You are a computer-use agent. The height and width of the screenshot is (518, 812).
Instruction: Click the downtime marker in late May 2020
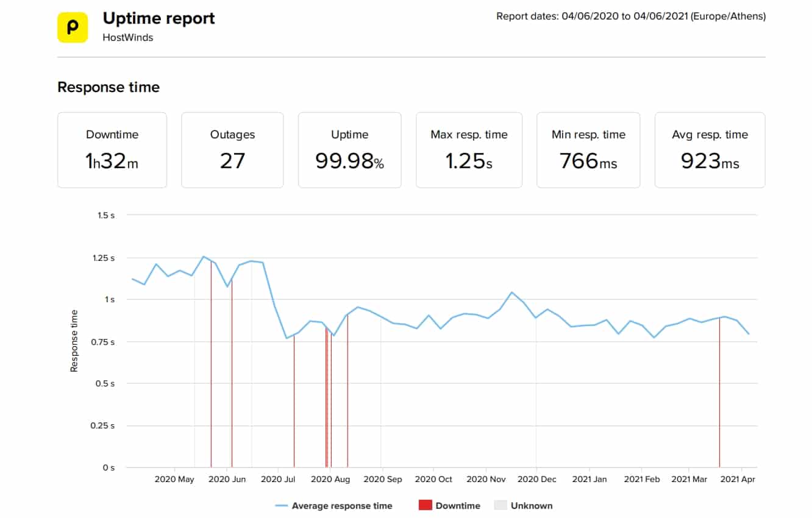[211, 364]
